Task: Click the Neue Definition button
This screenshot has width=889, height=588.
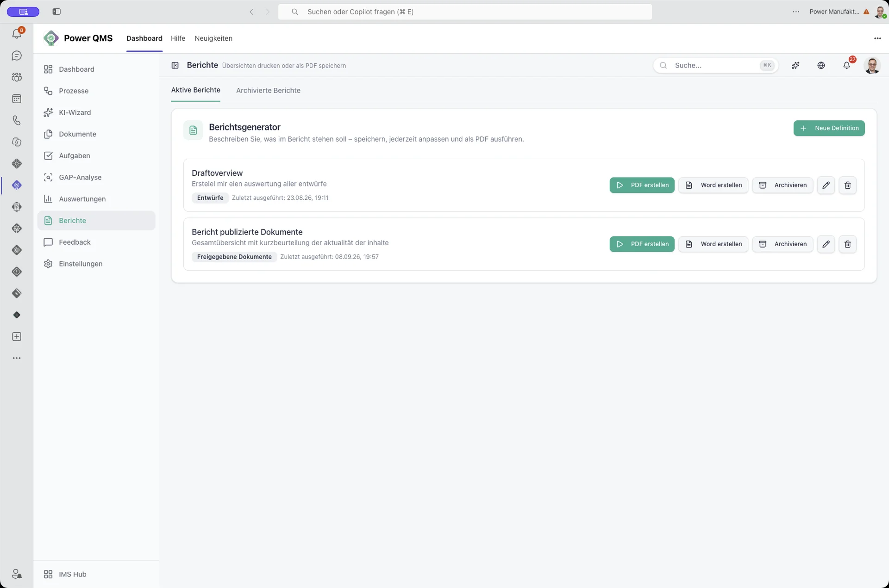Action: [x=829, y=128]
